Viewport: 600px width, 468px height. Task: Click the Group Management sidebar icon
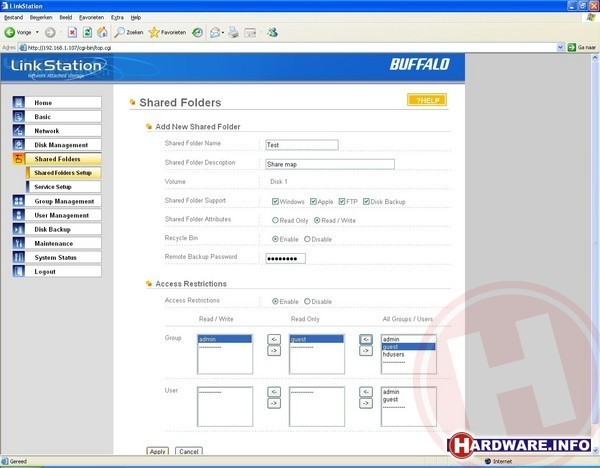(x=19, y=201)
